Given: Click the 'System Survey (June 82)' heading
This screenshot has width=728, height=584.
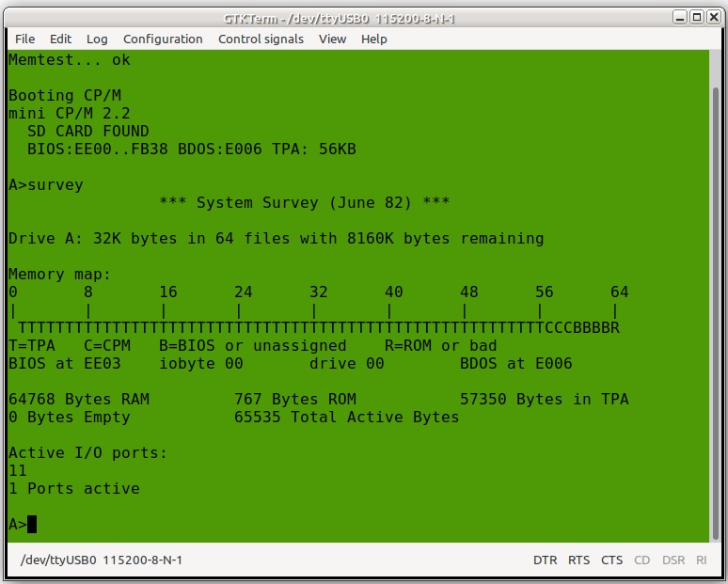Looking at the screenshot, I should coord(304,203).
